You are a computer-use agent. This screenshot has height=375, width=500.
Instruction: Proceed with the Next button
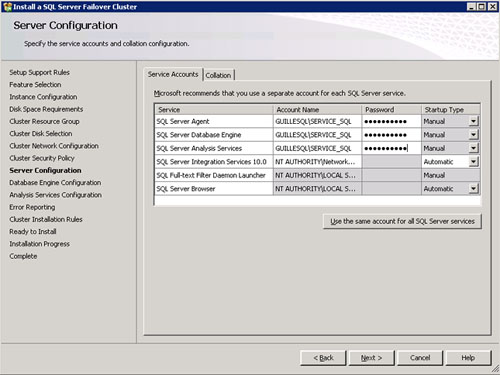pyautogui.click(x=371, y=358)
